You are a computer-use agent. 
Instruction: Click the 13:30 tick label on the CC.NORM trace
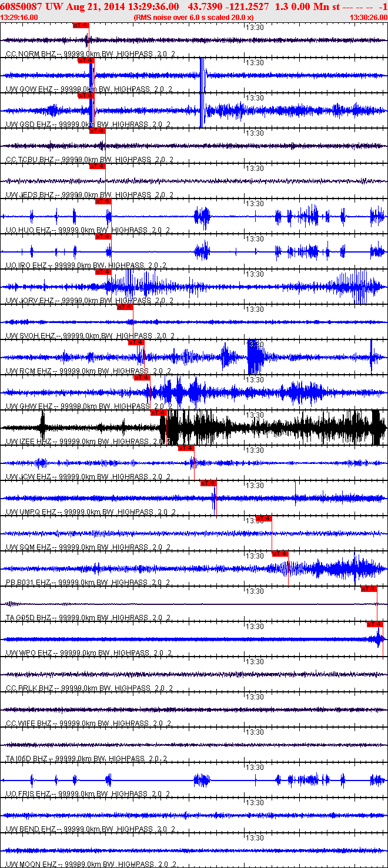255,28
